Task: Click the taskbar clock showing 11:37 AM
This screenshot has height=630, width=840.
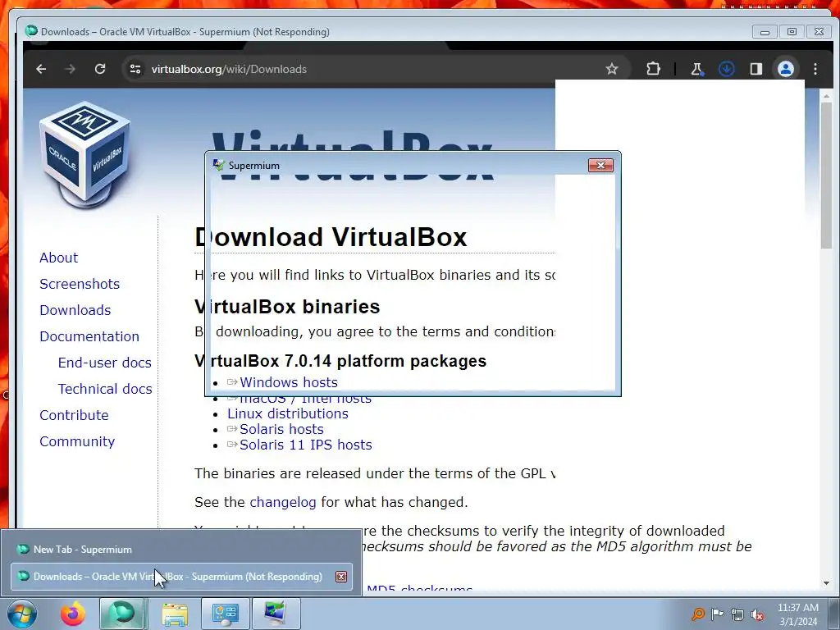Action: [x=797, y=614]
